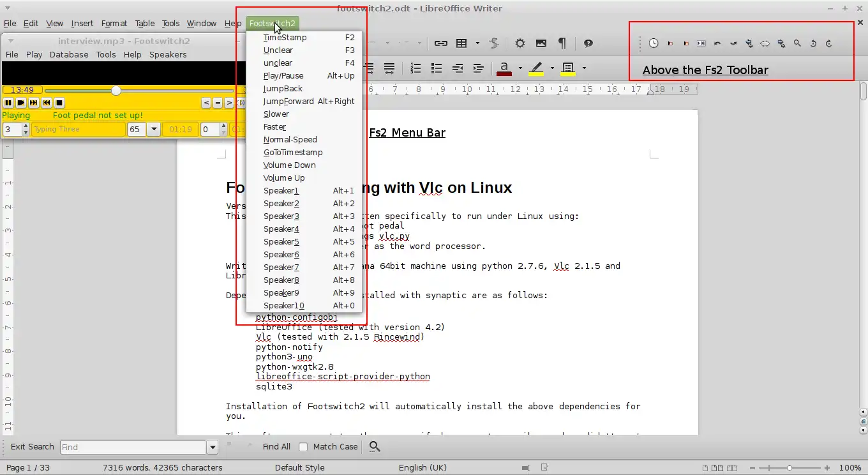Expand the Find field history dropdown

[x=213, y=447]
